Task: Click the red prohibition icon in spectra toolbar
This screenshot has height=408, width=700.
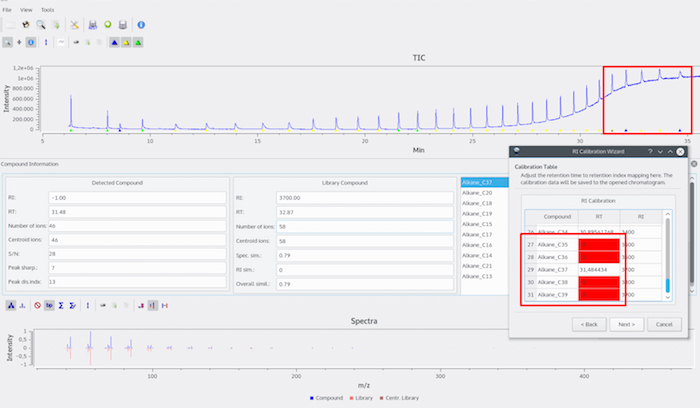Action: (37, 305)
